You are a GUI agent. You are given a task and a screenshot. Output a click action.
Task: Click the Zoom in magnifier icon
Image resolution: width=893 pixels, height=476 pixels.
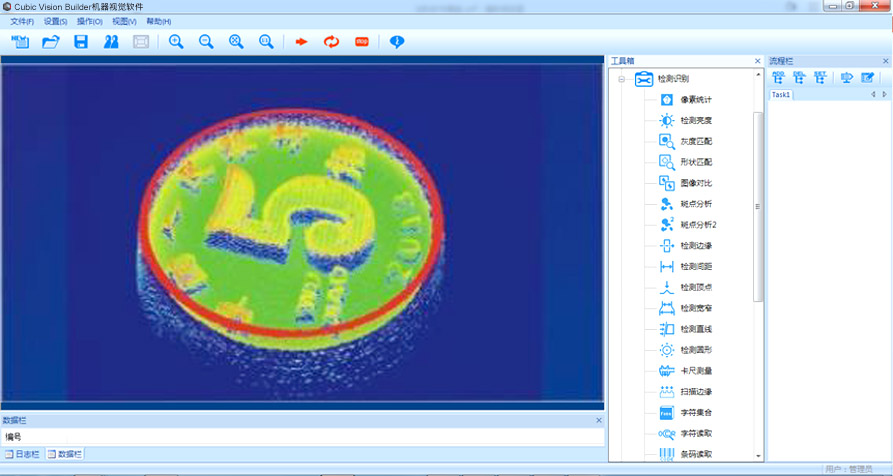176,42
